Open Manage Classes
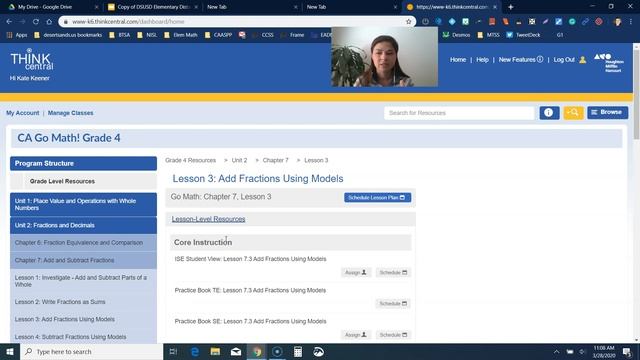Image resolution: width=640 pixels, height=360 pixels. (71, 113)
